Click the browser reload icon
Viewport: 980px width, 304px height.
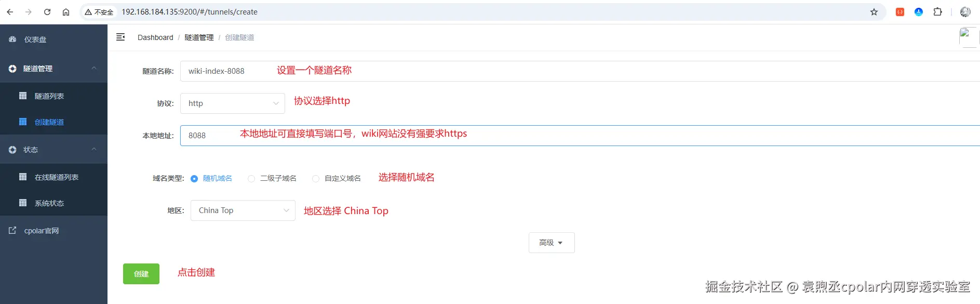coord(47,12)
